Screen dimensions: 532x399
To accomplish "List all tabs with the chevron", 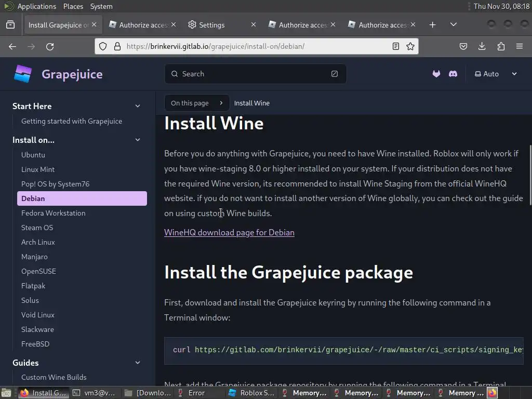I will (x=453, y=25).
